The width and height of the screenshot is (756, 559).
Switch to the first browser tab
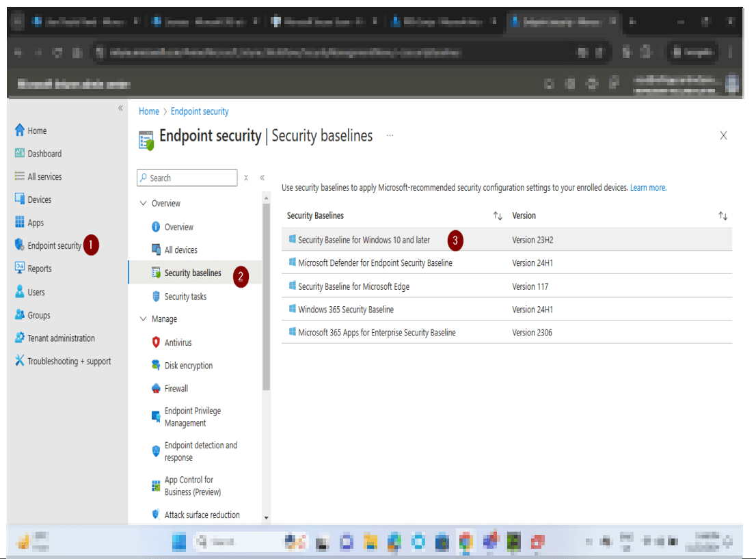click(85, 21)
